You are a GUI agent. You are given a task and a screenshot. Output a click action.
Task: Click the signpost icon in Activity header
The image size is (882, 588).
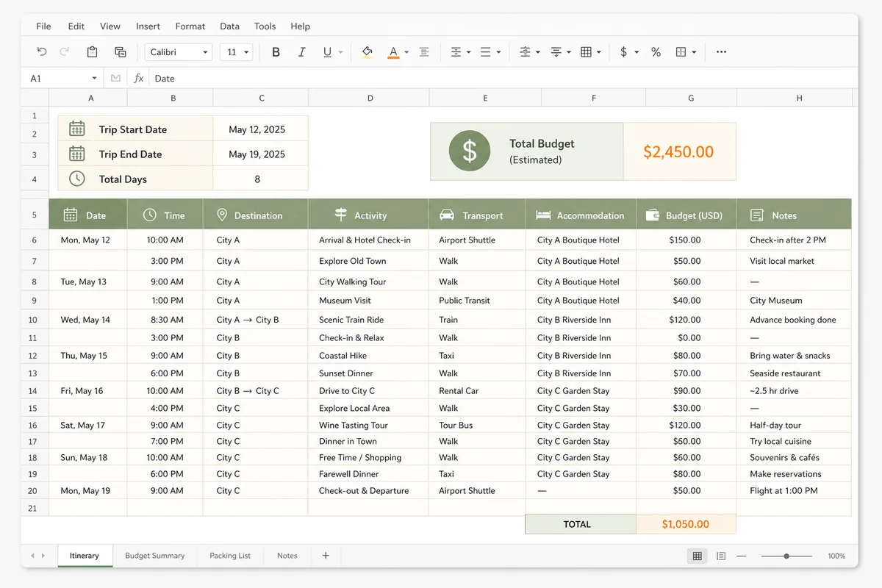(x=340, y=215)
